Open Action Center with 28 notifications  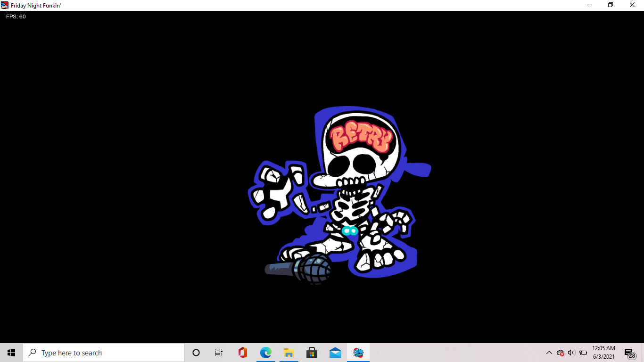[629, 353]
